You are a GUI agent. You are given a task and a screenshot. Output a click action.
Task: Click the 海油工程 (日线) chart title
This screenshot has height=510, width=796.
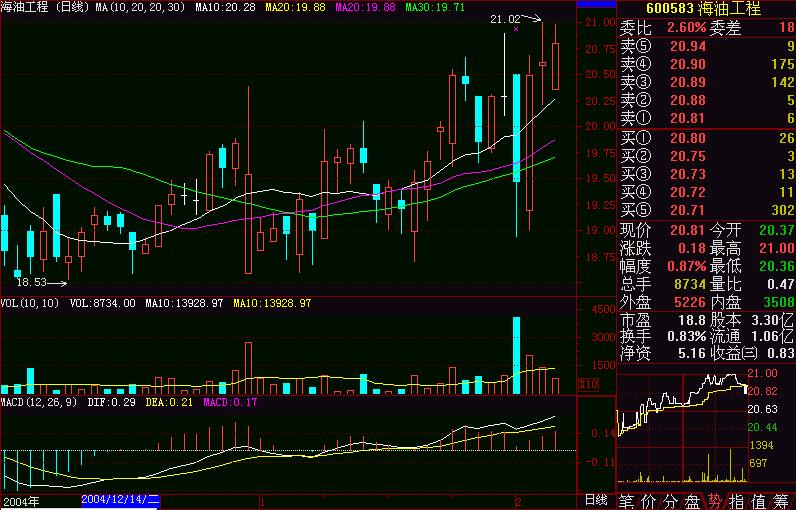coord(45,8)
